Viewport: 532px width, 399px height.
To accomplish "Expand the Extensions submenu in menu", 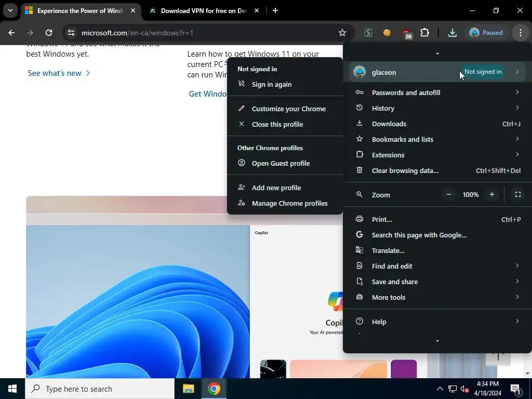I will pyautogui.click(x=437, y=155).
